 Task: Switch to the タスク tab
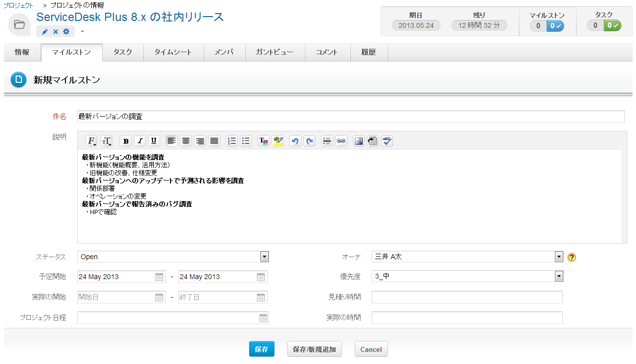(x=123, y=52)
